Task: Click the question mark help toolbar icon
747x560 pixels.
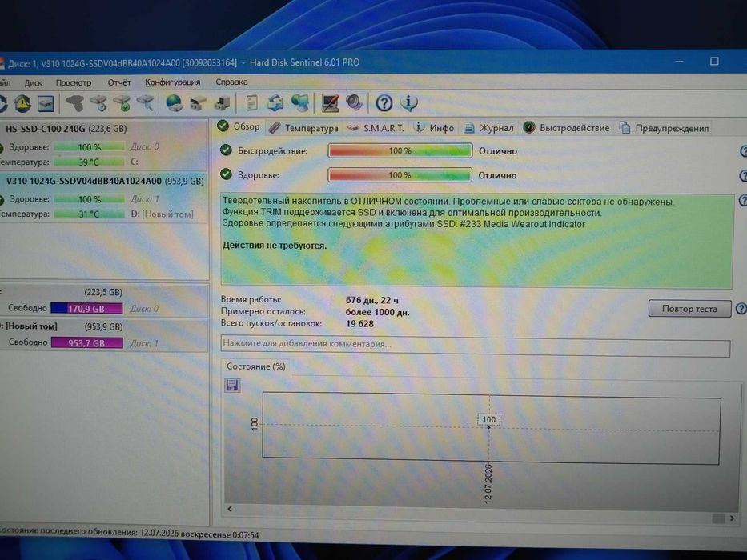Action: click(384, 103)
